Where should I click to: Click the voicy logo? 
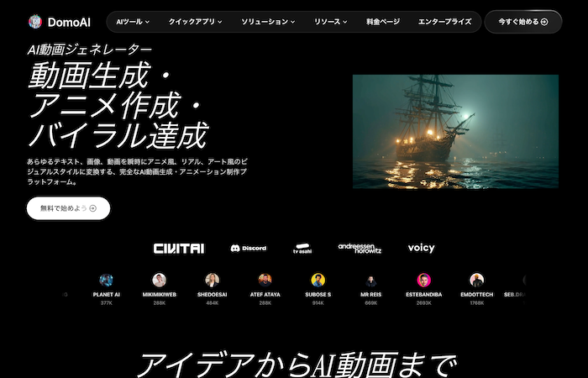[421, 248]
